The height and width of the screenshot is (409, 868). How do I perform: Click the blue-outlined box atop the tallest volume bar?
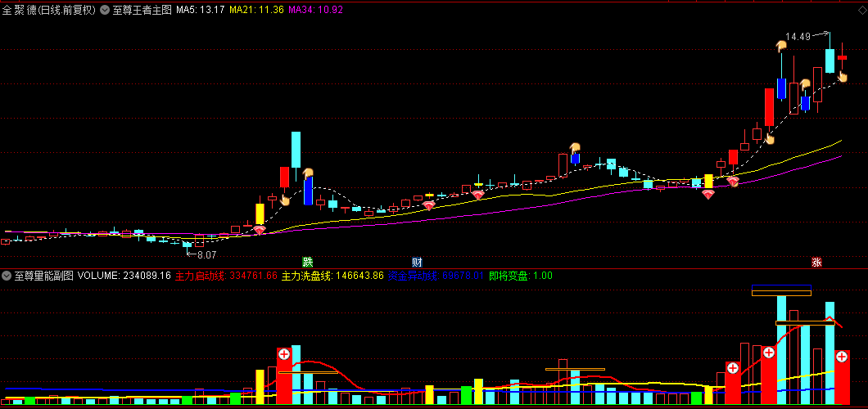[x=781, y=287]
